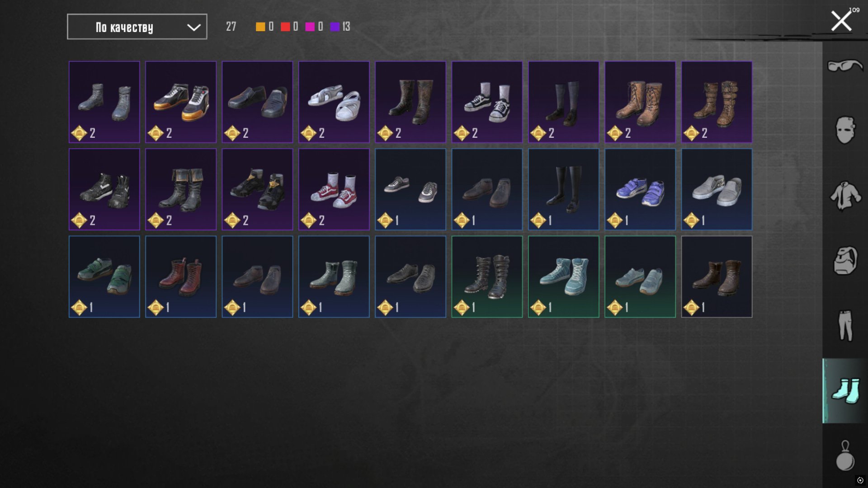The image size is (868, 488).
Task: Select the red sneakers with white socks
Action: 334,189
